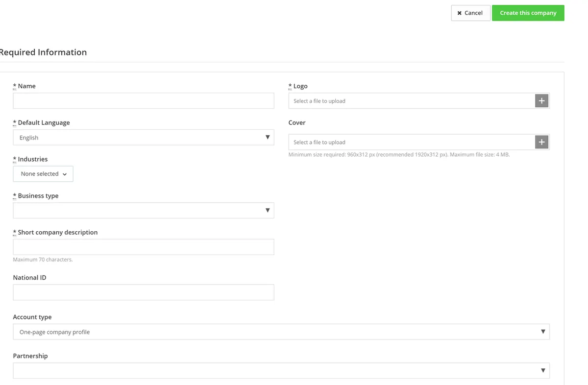This screenshot has width=588, height=385.
Task: Open the Partnership dropdown
Action: [281, 370]
